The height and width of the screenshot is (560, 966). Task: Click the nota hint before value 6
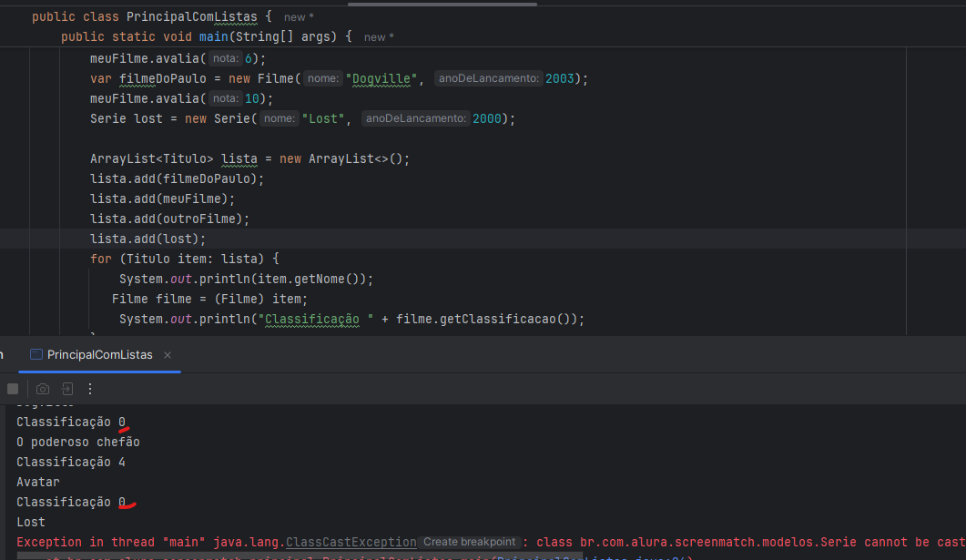click(226, 58)
